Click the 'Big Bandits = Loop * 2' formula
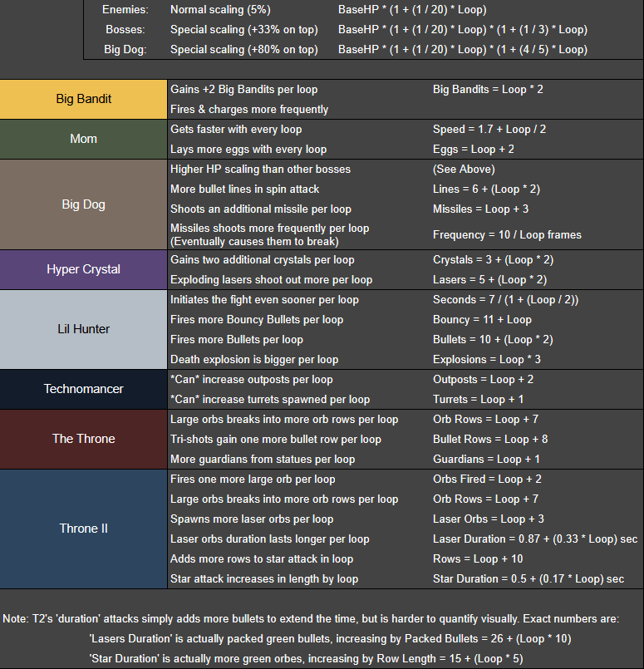 click(x=488, y=89)
